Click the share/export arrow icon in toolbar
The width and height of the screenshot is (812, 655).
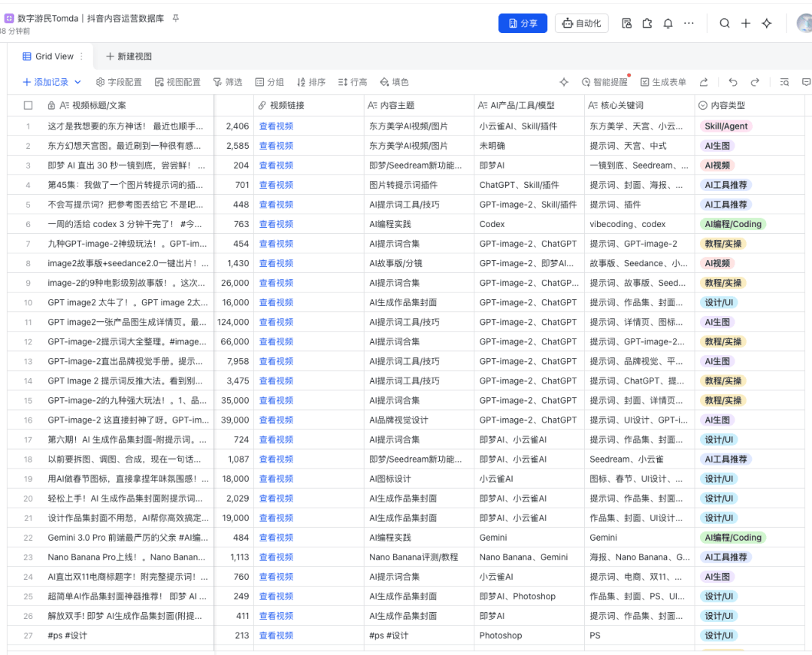(x=703, y=82)
